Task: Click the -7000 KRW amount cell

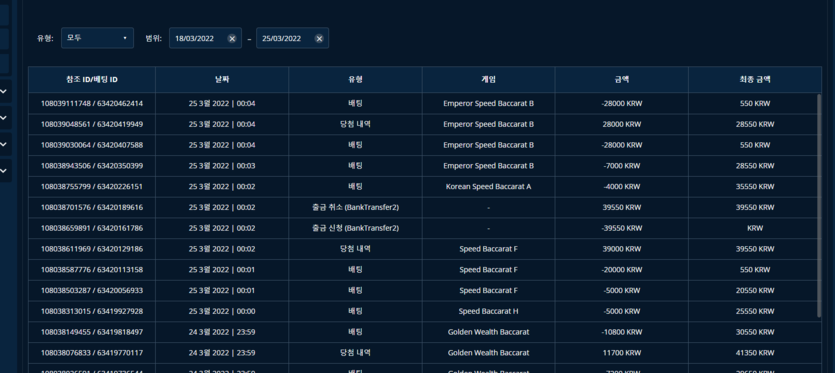Action: tap(621, 166)
